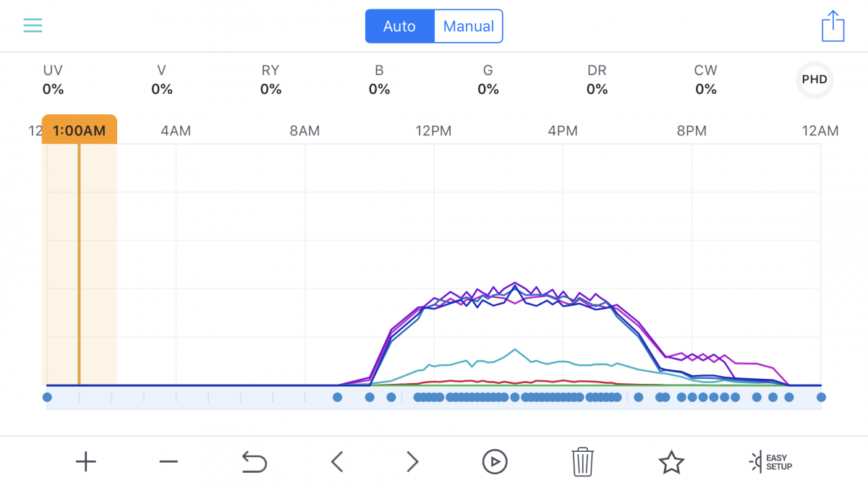Switch to Manual mode
This screenshot has height=488, width=868.
point(469,26)
